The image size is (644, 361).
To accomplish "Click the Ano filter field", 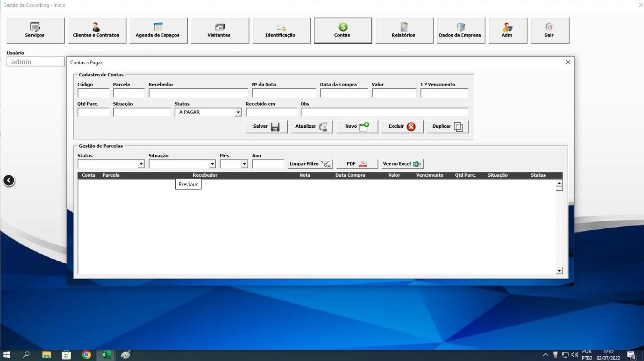I will (x=268, y=164).
